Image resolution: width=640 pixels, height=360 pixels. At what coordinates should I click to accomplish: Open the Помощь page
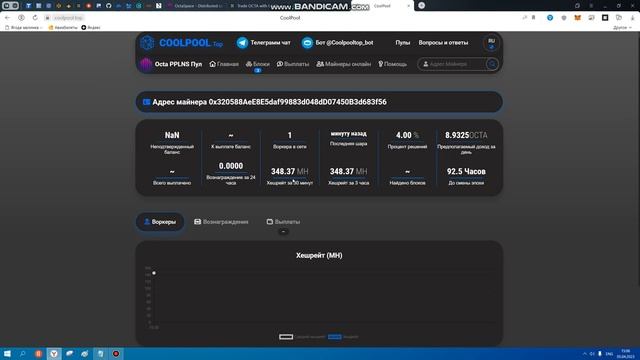click(x=392, y=64)
